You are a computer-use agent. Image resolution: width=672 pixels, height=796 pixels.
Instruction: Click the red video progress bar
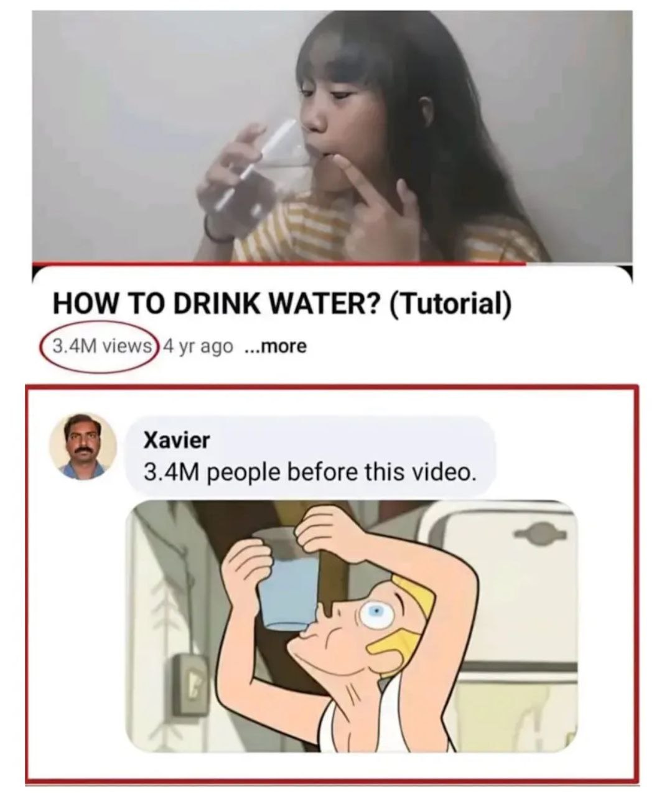(x=280, y=263)
